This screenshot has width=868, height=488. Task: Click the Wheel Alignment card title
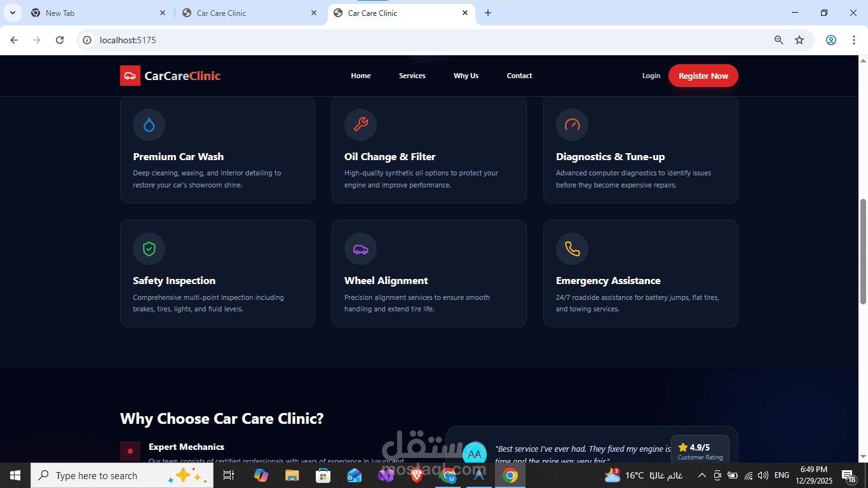pyautogui.click(x=386, y=281)
